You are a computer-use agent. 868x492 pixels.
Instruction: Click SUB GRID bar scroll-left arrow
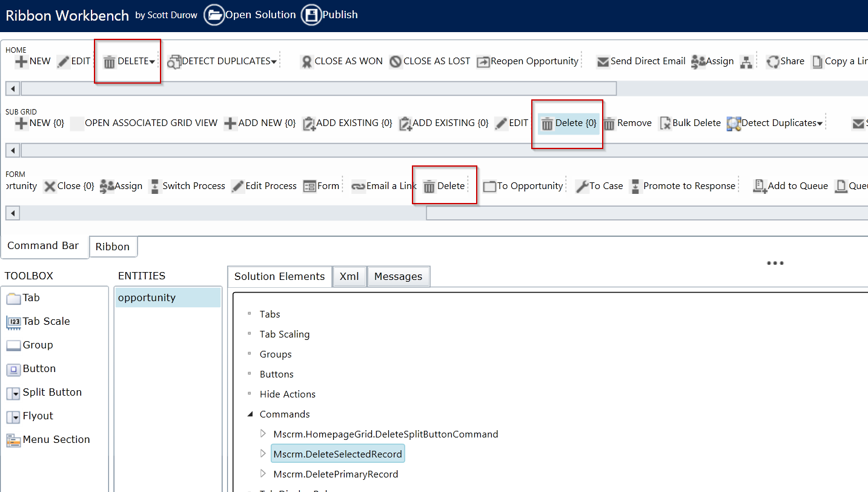click(12, 150)
